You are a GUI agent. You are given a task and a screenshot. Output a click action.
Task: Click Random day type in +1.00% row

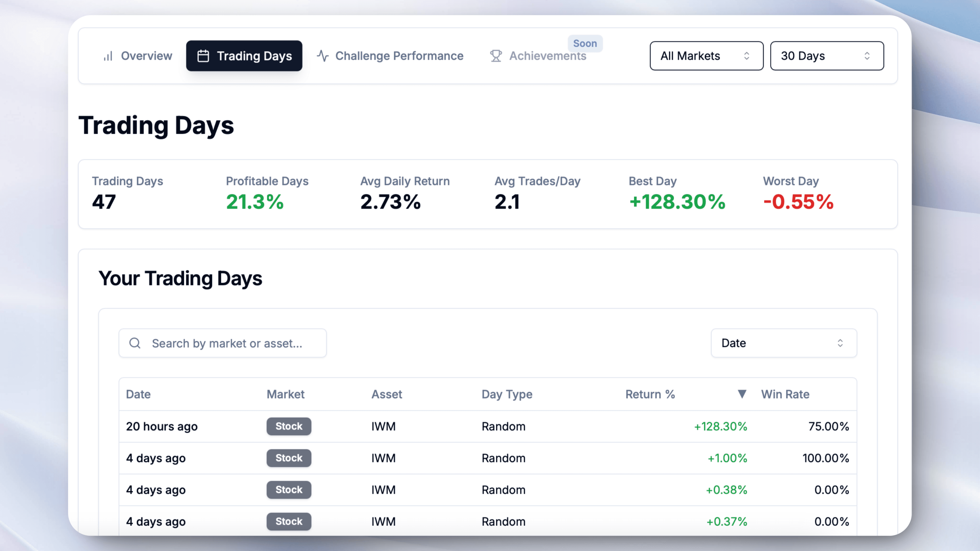(503, 458)
